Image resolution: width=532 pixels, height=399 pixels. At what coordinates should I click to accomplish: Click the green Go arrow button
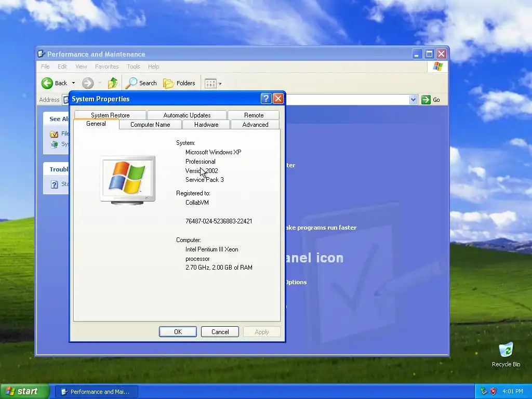426,100
